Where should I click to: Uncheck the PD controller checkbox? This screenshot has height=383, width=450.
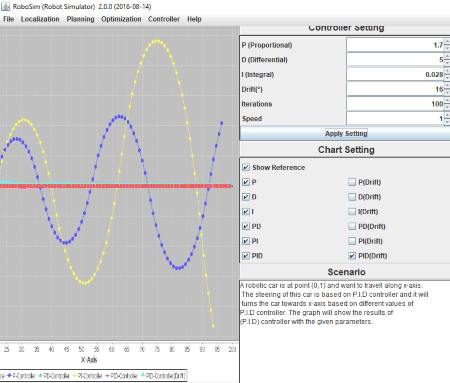click(246, 226)
